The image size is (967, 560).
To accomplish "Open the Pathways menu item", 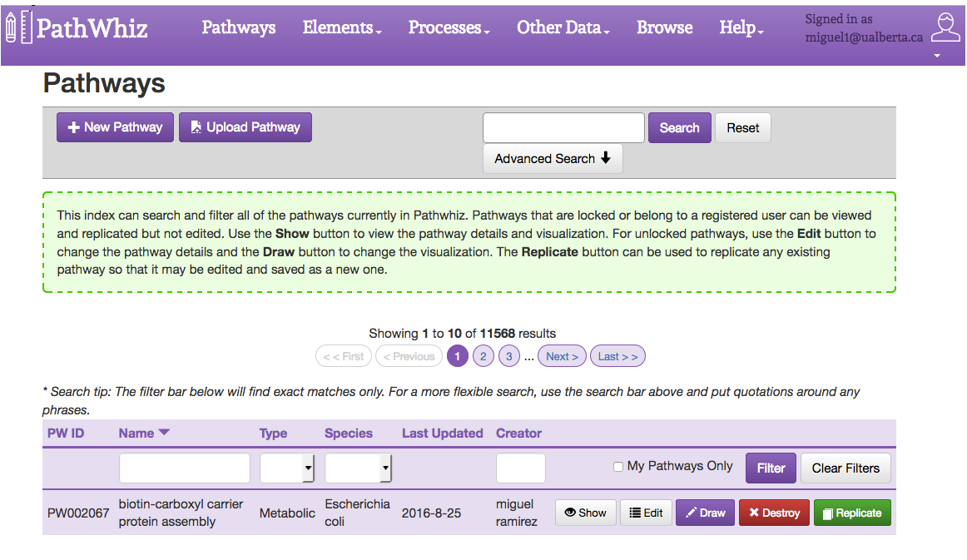I will pos(239,27).
